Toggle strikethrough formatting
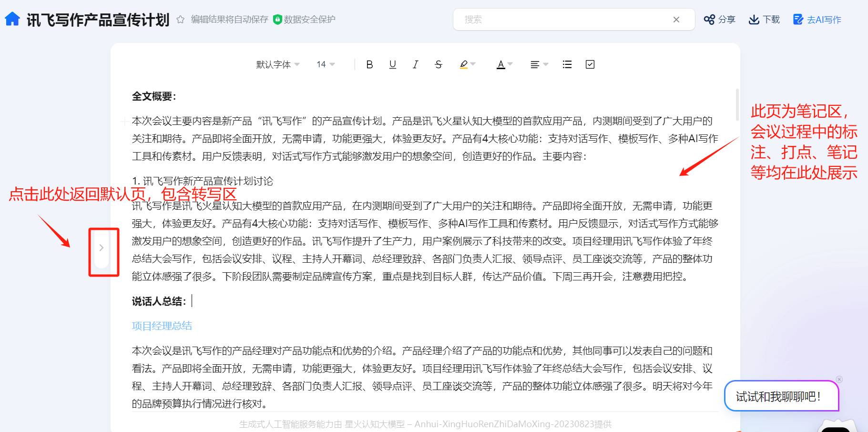 pyautogui.click(x=439, y=64)
